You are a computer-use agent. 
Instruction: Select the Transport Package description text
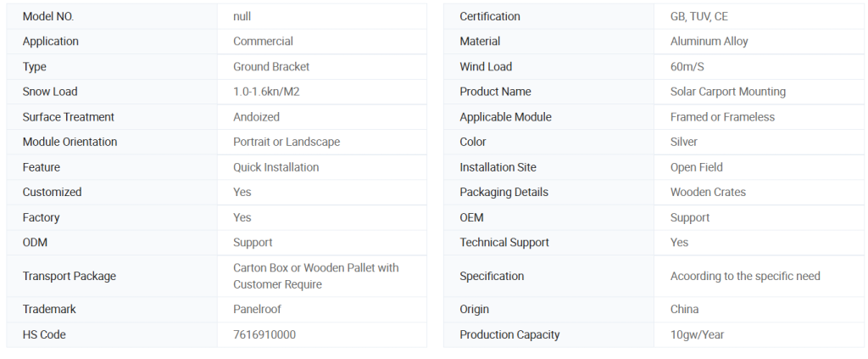pyautogui.click(x=316, y=276)
